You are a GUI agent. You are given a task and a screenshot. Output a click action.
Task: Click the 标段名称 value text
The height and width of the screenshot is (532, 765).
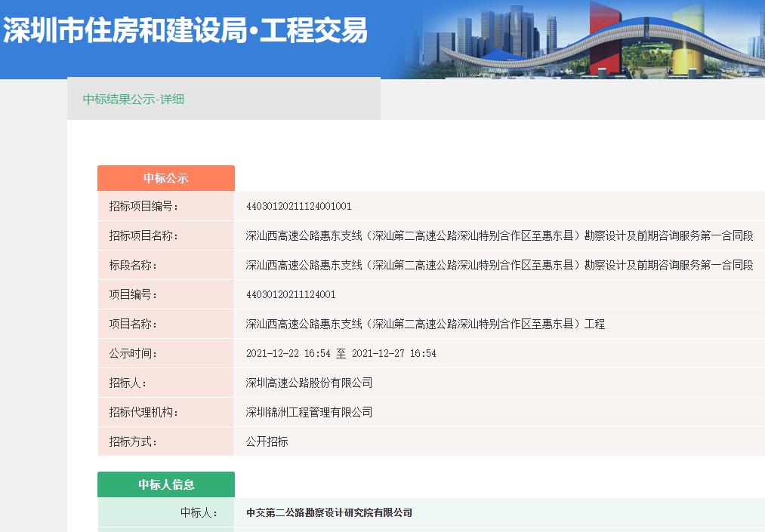(x=499, y=265)
